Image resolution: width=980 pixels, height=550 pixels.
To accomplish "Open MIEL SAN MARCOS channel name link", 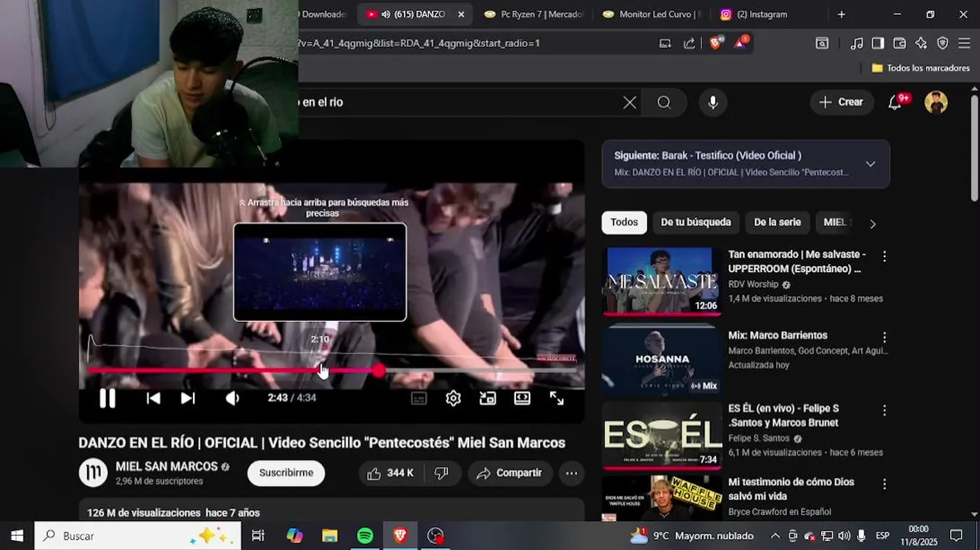I will pos(166,467).
